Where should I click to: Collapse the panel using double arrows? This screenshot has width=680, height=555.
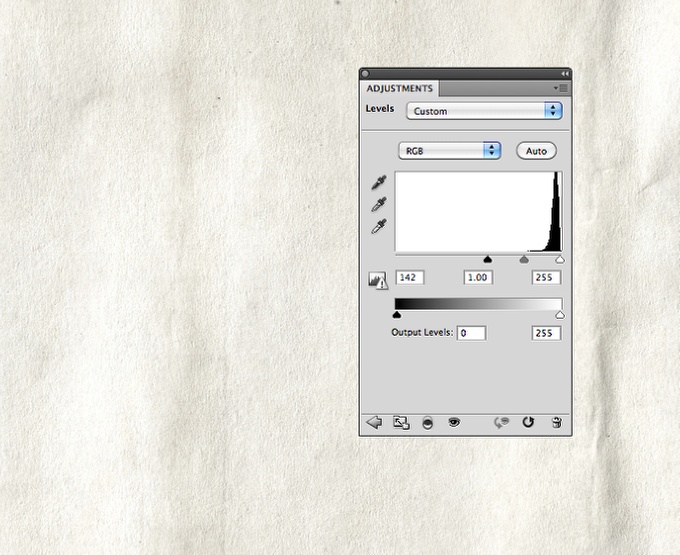565,73
